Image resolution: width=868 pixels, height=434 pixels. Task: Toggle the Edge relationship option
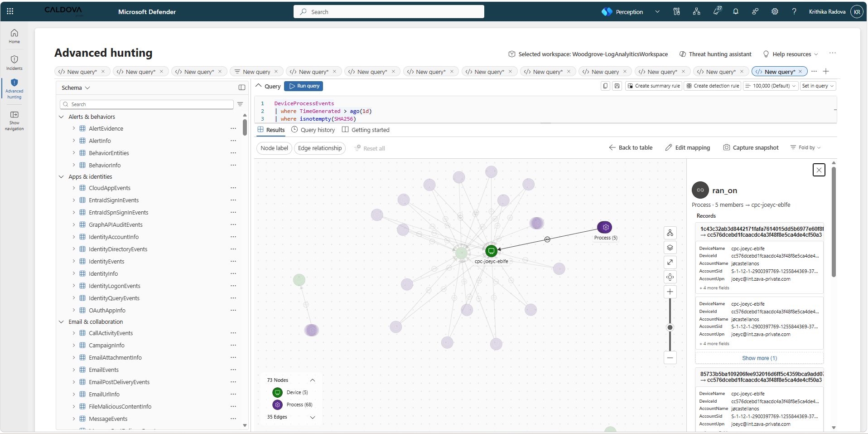[320, 148]
